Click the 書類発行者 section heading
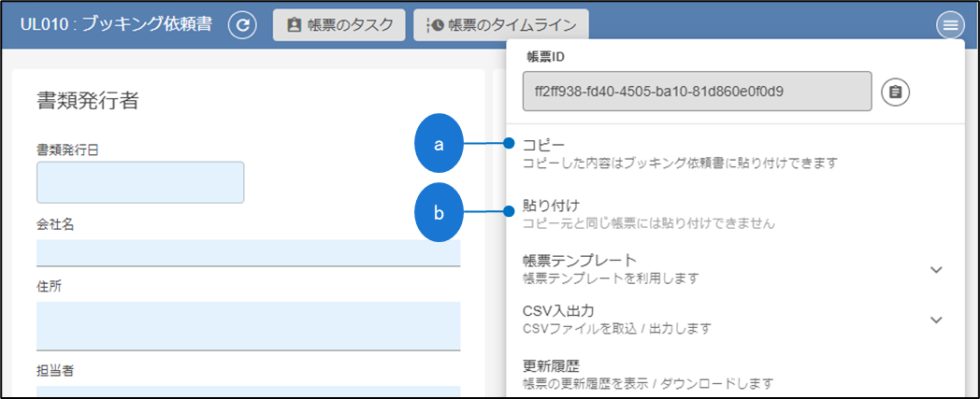The height and width of the screenshot is (399, 980). (x=88, y=101)
